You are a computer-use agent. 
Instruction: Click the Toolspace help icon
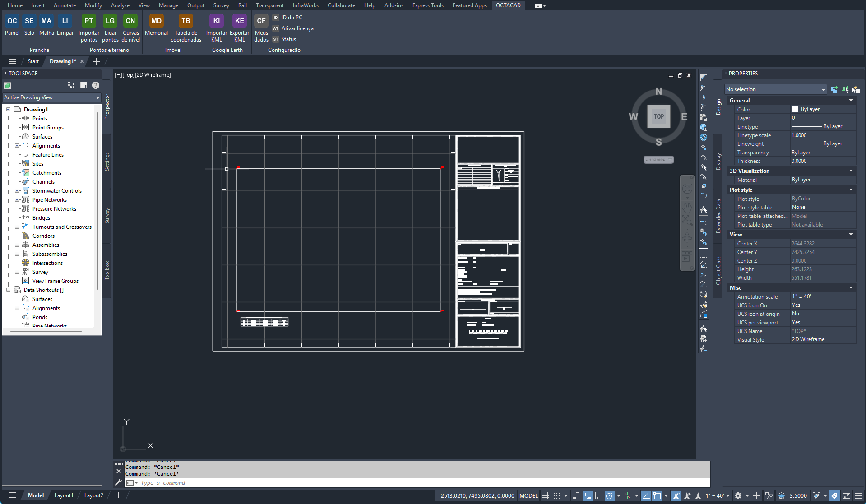tap(96, 85)
